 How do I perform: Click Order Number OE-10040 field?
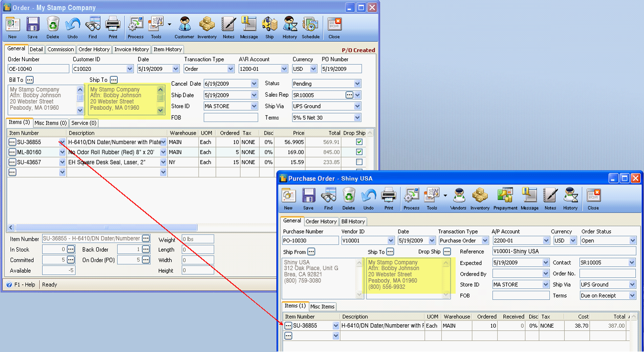pos(38,69)
